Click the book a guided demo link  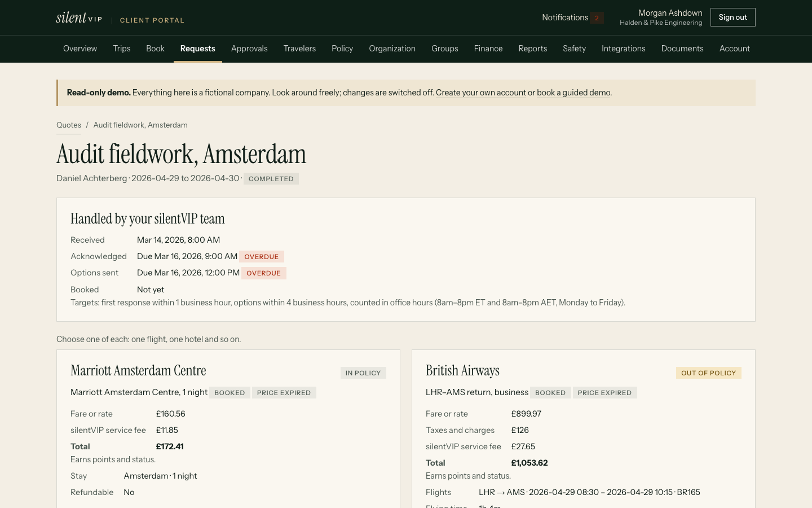click(573, 93)
